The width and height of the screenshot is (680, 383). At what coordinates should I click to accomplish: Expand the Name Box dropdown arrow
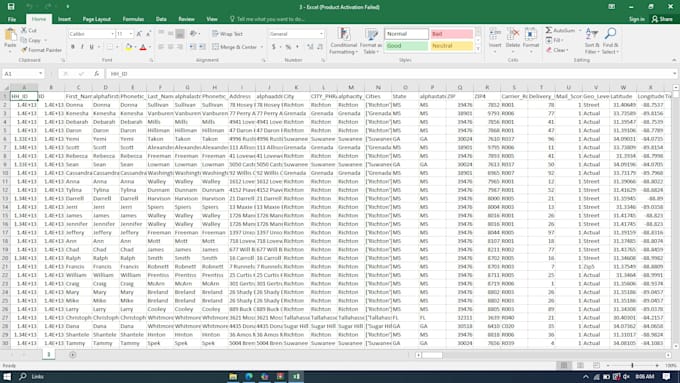[40, 74]
